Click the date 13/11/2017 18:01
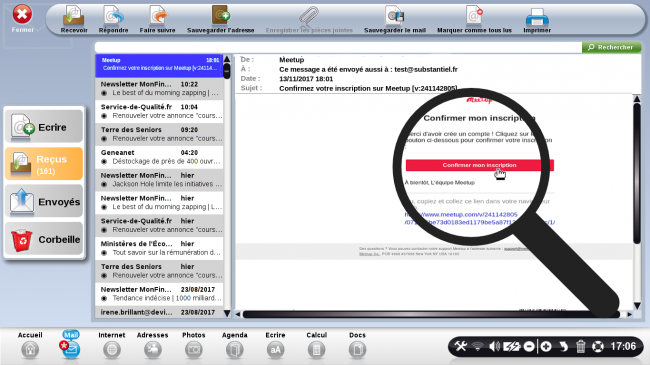Image resolution: width=650 pixels, height=365 pixels. click(306, 79)
